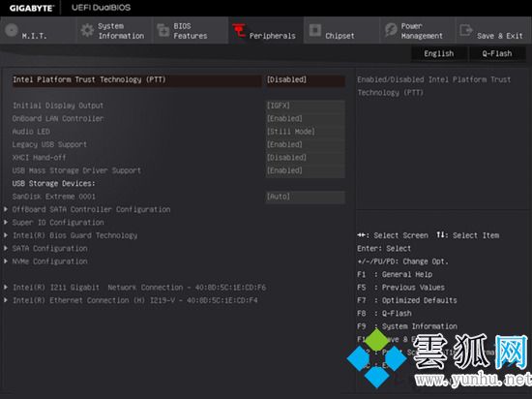This screenshot has width=532, height=399.
Task: Open Intel(R) Ethernet Connection I219-V entry
Action: pos(135,300)
